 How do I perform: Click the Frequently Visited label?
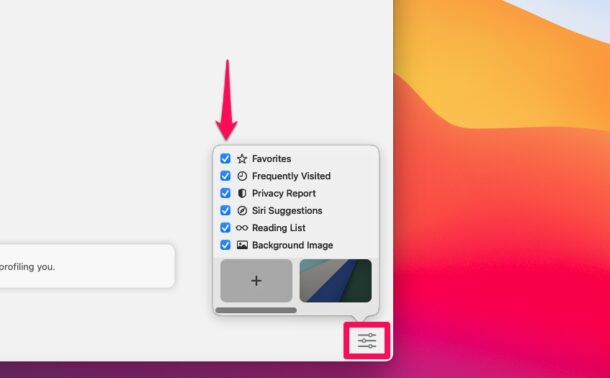click(x=291, y=176)
